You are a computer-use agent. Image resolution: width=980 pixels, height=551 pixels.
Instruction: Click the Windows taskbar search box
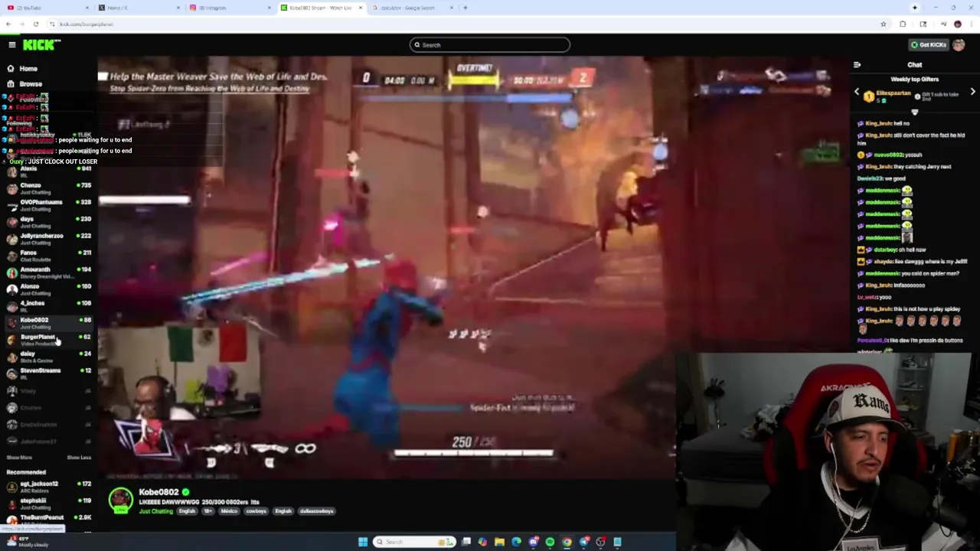click(x=414, y=542)
